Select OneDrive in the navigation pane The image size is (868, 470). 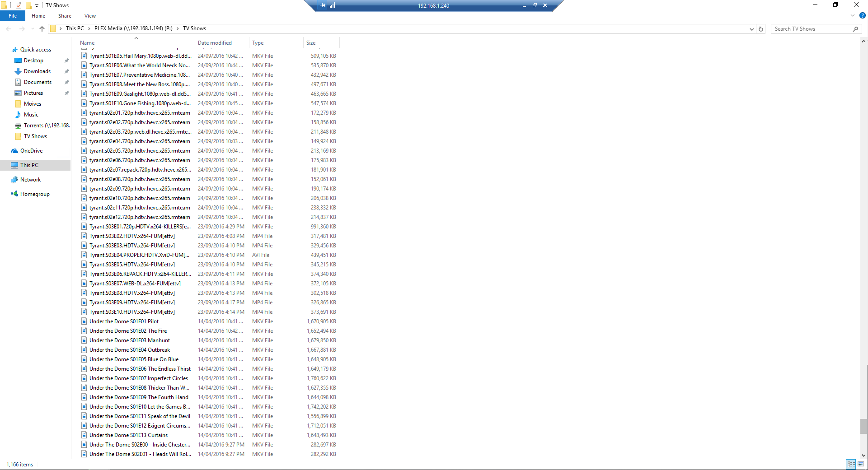point(31,151)
